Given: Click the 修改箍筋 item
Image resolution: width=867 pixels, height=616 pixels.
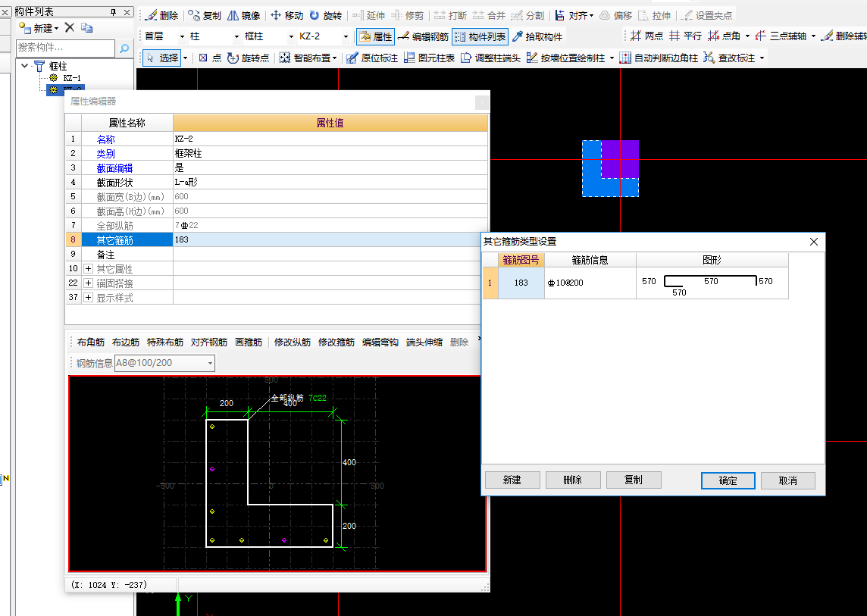Looking at the screenshot, I should tap(336, 342).
